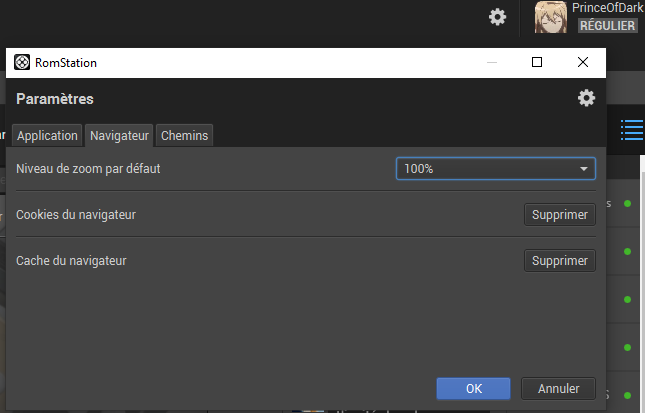Click the RomStation logo in title bar
The width and height of the screenshot is (645, 413).
22,62
